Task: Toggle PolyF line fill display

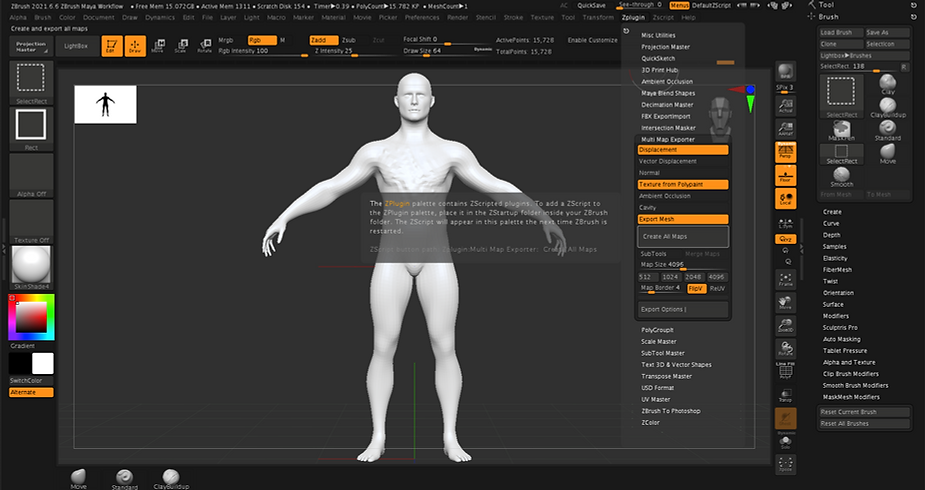Action: (x=785, y=371)
